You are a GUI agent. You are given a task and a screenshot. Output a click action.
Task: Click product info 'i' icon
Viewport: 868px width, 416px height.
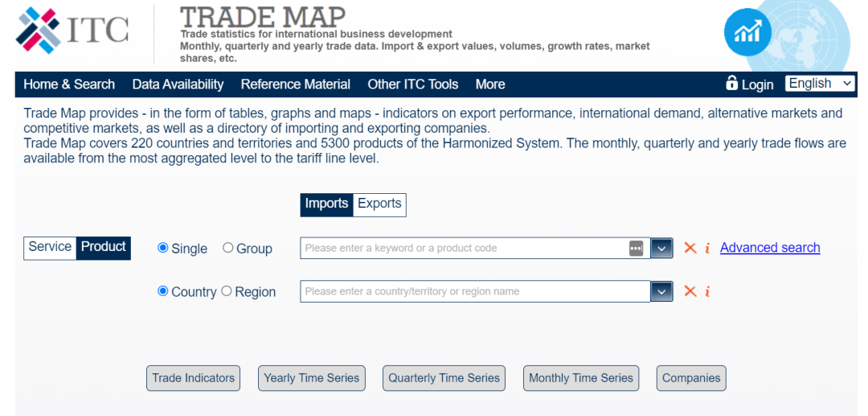tap(707, 249)
